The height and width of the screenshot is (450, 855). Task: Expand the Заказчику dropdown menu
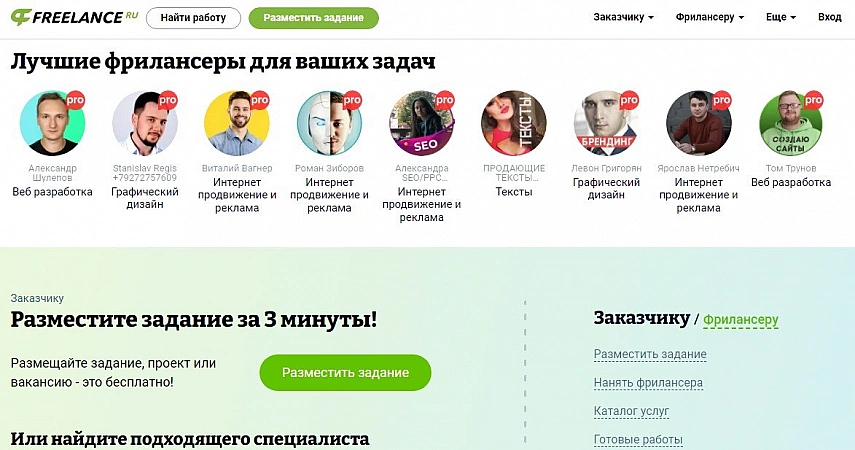click(623, 17)
